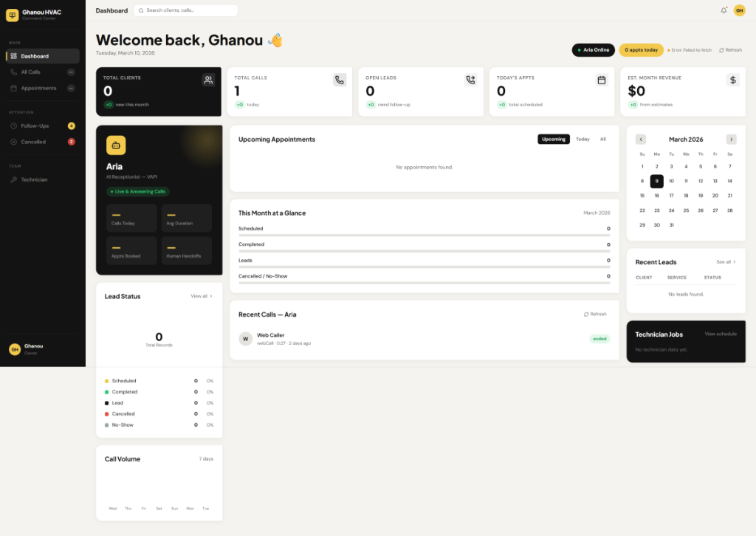
Task: Open Follow-Ups using the clock icon
Action: pos(15,126)
